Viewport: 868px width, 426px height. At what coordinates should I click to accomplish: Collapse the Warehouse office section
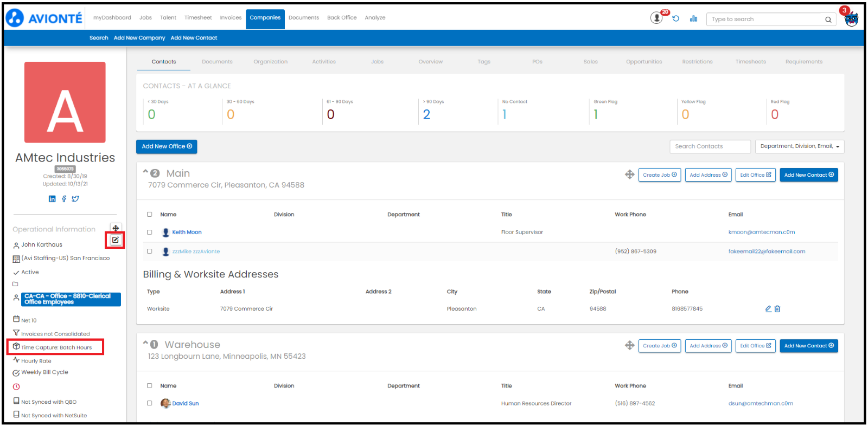145,343
